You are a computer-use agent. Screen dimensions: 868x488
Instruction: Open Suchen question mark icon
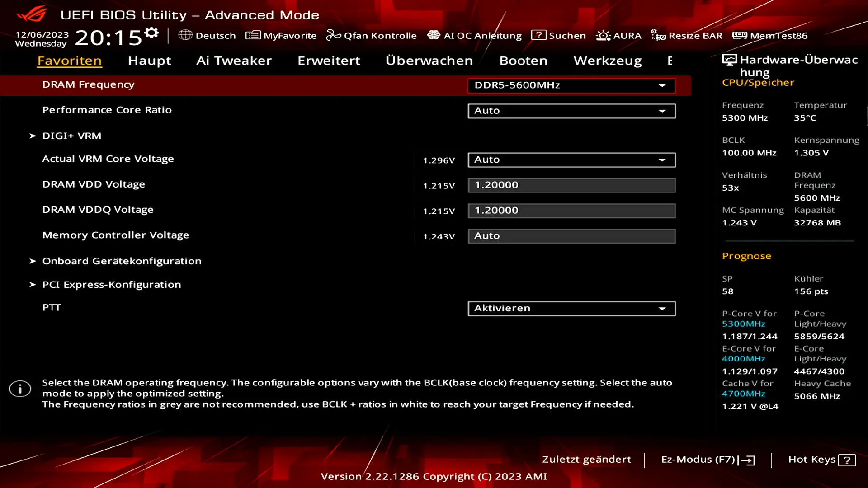[538, 35]
